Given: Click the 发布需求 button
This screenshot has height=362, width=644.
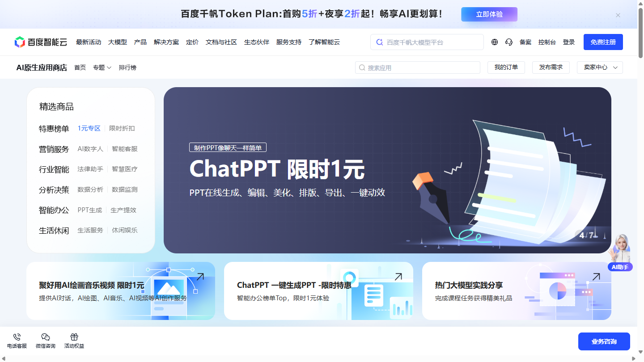Looking at the screenshot, I should coord(551,67).
